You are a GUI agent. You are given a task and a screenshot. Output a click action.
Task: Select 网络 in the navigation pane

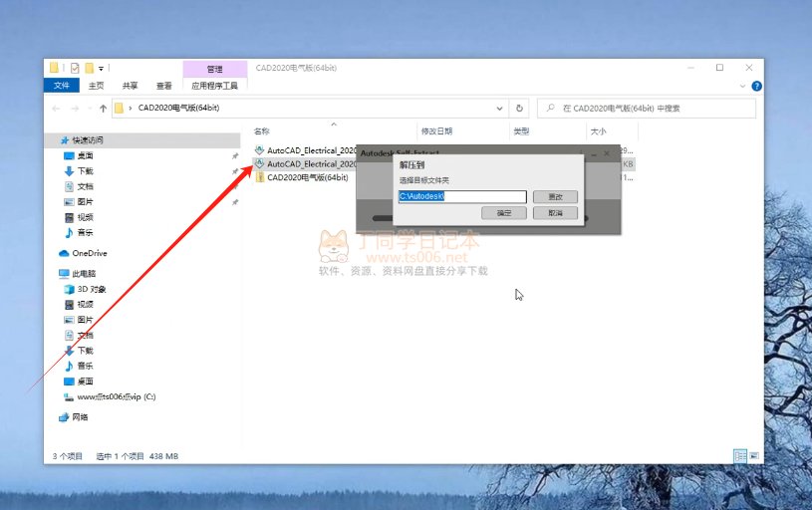point(80,417)
